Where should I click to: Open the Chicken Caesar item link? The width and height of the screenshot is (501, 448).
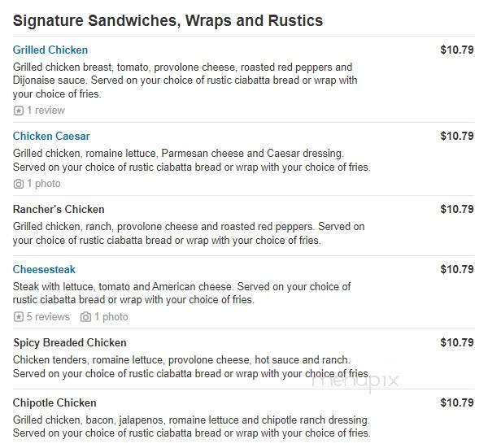pos(51,137)
